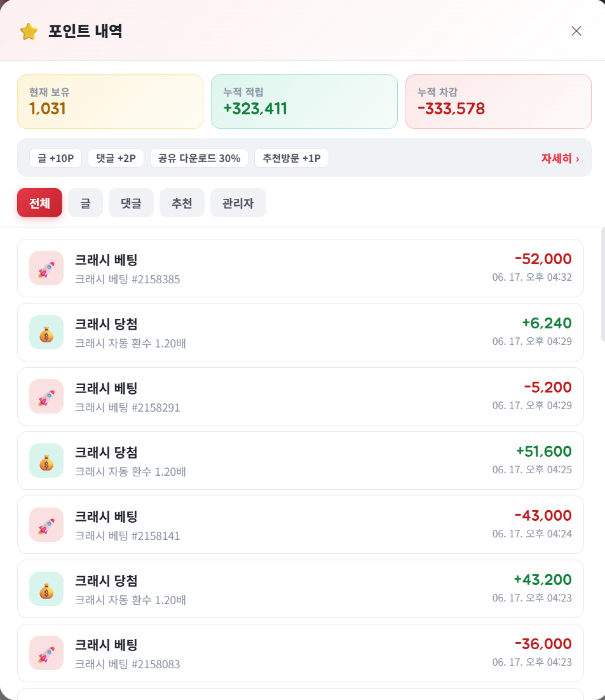Close the 포인트 내역 dialog
The height and width of the screenshot is (700, 605).
(x=576, y=30)
